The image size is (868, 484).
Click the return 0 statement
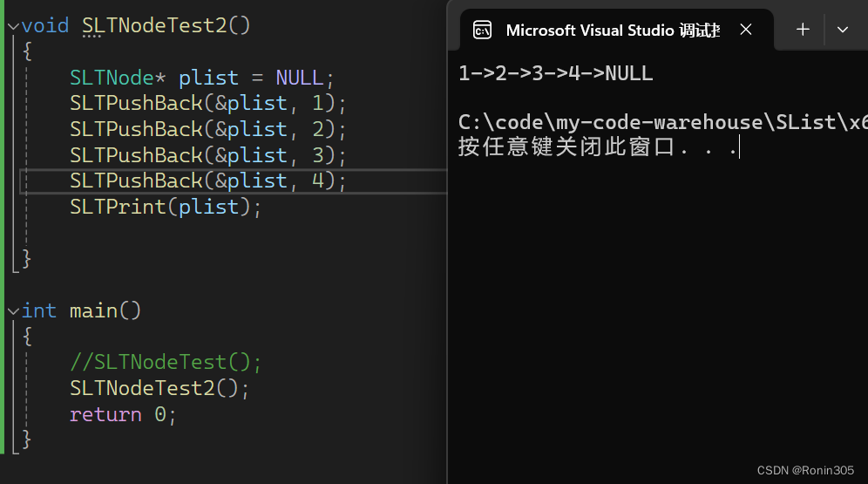[x=122, y=414]
